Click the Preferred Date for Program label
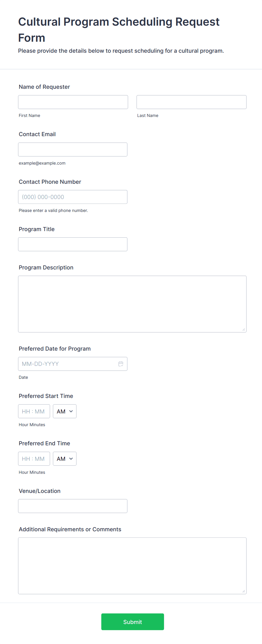The image size is (262, 644). [54, 349]
